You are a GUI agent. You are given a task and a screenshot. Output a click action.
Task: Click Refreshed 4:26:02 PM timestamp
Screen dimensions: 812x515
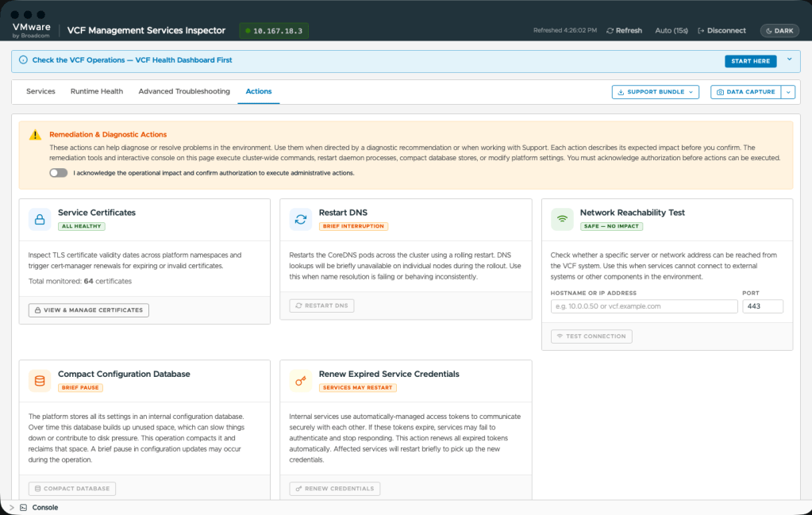[565, 30]
